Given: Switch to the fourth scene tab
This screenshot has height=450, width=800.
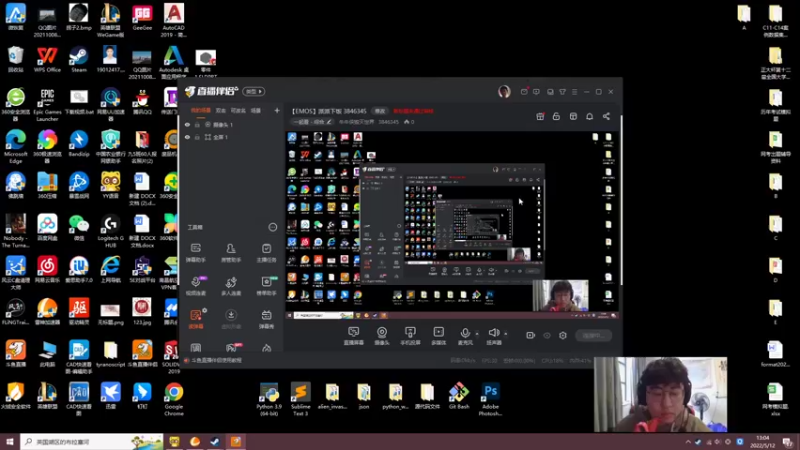Looking at the screenshot, I should click(256, 110).
